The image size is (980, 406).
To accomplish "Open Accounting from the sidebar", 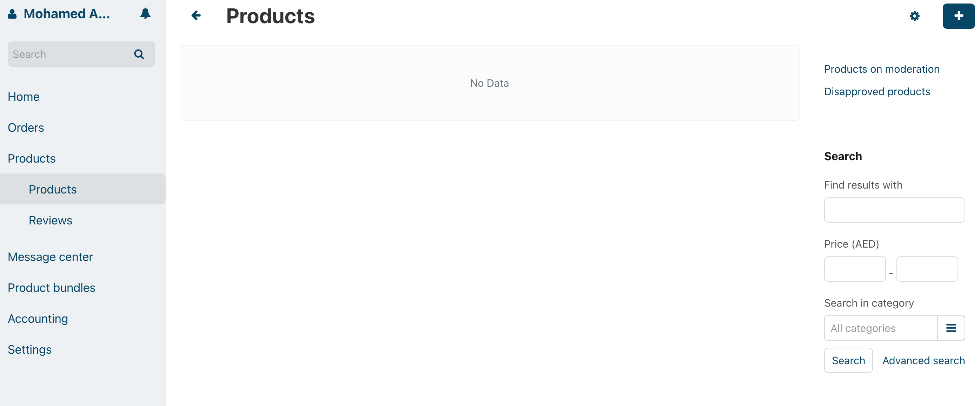I will (38, 319).
